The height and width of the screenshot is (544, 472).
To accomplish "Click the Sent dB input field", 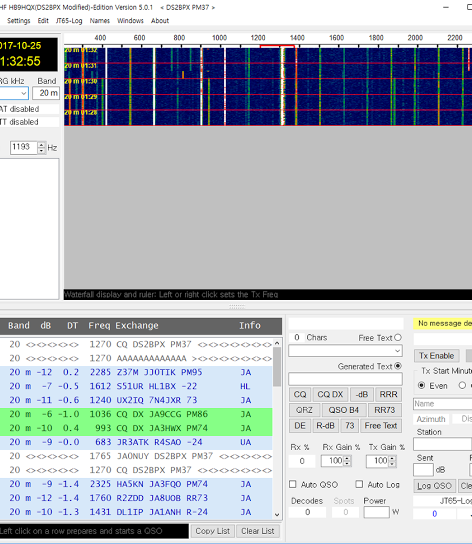I will [x=423, y=470].
